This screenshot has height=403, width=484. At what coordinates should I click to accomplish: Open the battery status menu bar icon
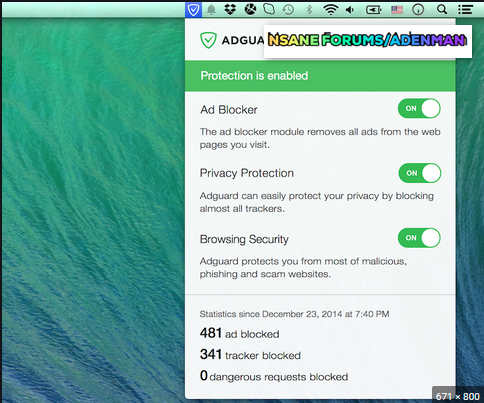374,10
